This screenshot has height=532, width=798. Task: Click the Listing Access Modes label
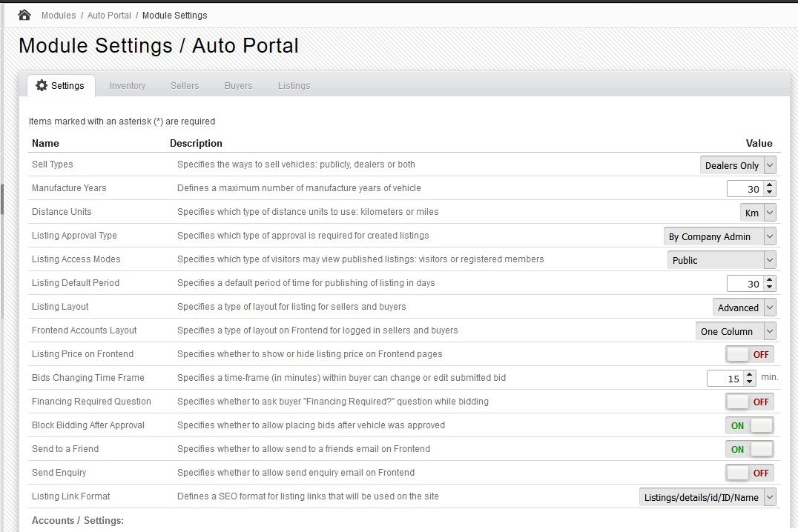pos(76,259)
